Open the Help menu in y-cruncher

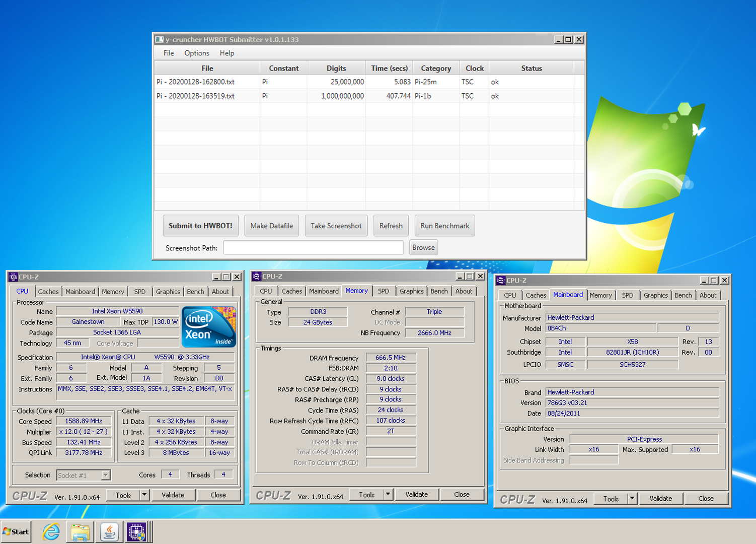coord(227,53)
